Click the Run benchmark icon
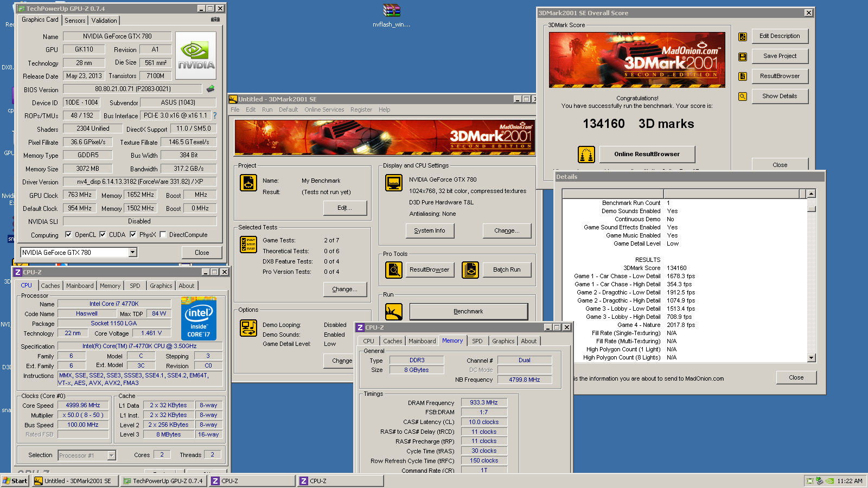The image size is (868, 488). click(x=394, y=312)
